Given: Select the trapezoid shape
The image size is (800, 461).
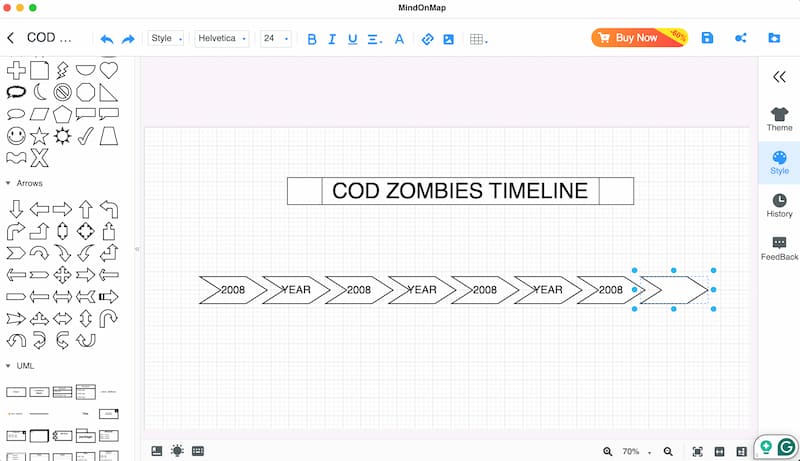Looking at the screenshot, I should 109,136.
